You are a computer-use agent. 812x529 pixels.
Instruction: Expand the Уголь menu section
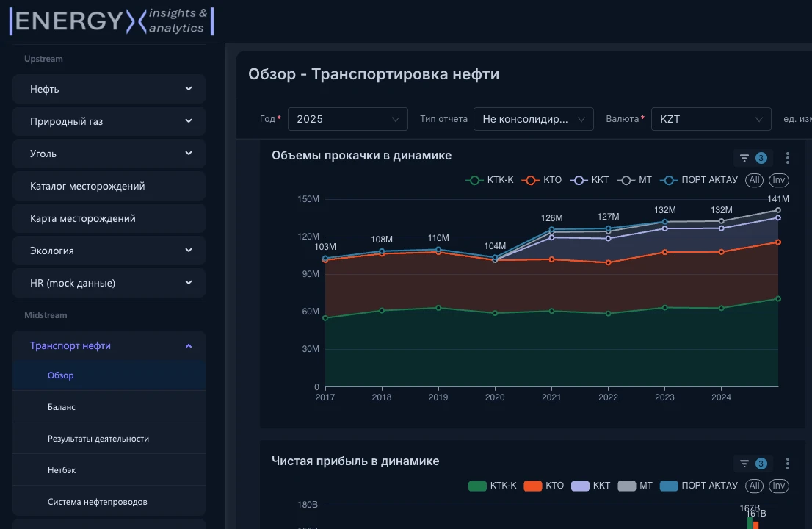pos(109,154)
